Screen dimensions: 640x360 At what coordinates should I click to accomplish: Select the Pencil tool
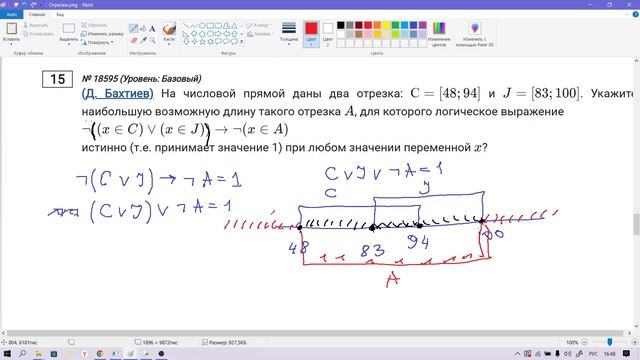133,28
